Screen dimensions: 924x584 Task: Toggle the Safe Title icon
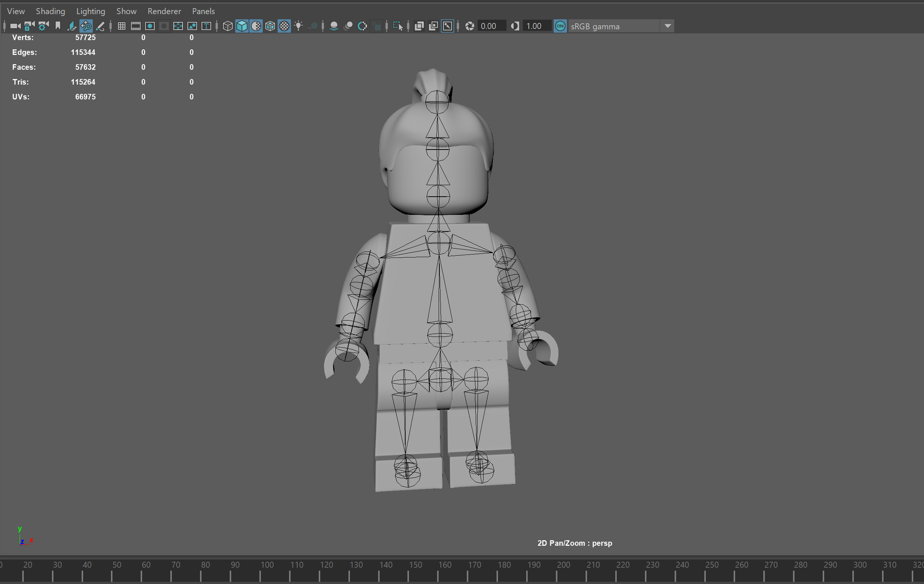tap(206, 26)
